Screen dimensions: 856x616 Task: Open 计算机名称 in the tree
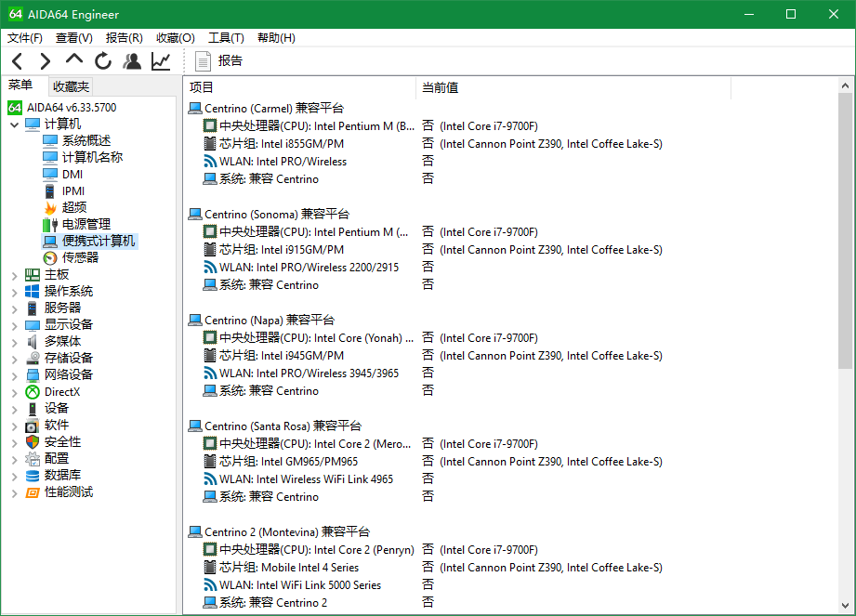click(x=92, y=157)
